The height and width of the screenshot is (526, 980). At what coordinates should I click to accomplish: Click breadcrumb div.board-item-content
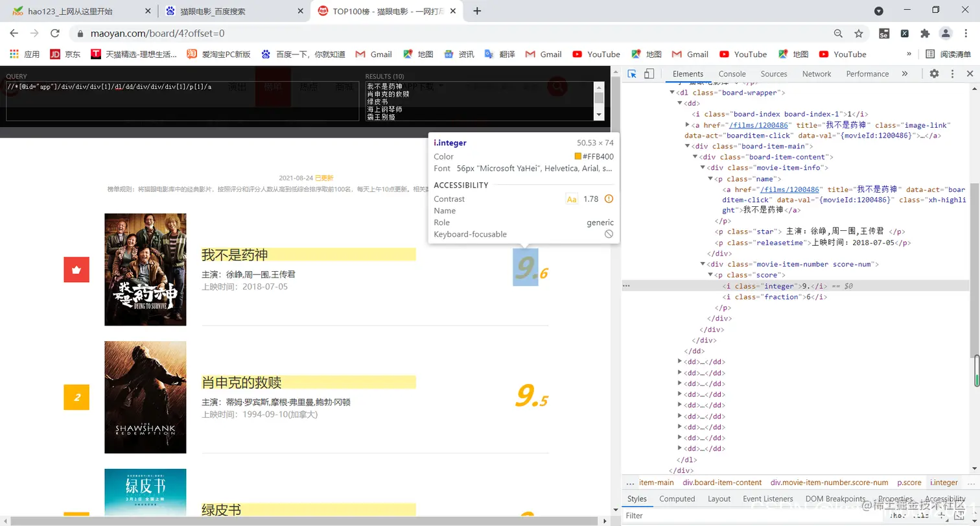point(722,483)
